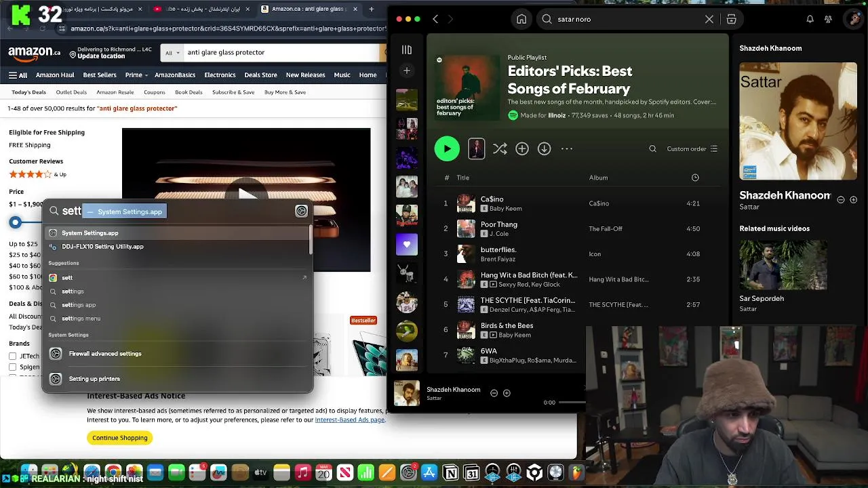Choose the 'settings menu' search suggestion
The height and width of the screenshot is (488, 868).
(x=178, y=319)
